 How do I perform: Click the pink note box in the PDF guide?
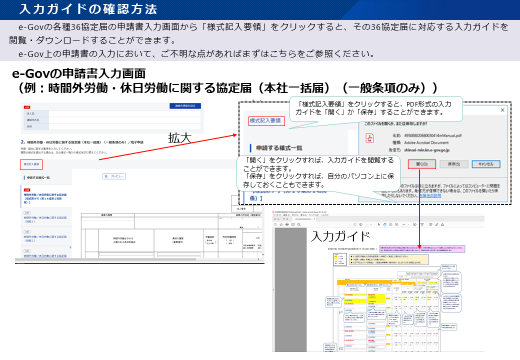pos(422,249)
